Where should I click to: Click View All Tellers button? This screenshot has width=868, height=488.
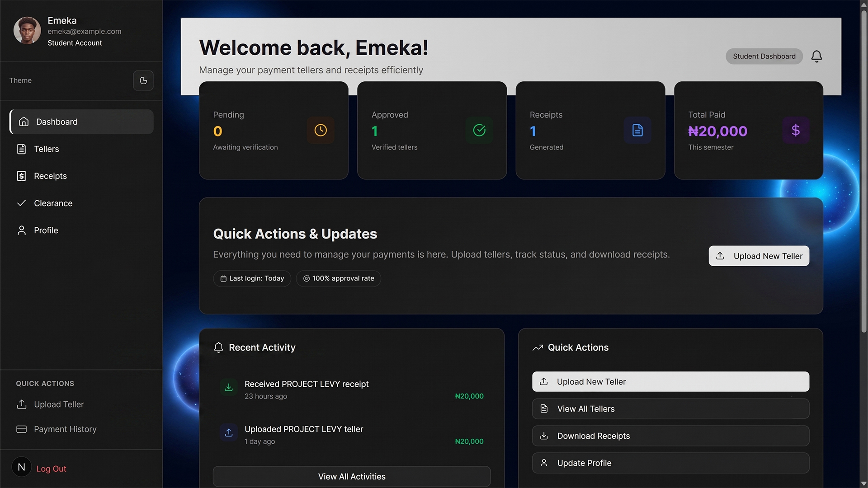670,409
